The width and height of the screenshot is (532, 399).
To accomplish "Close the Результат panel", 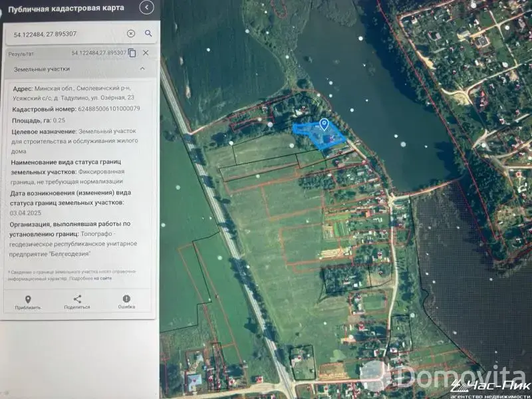I will pyautogui.click(x=146, y=53).
